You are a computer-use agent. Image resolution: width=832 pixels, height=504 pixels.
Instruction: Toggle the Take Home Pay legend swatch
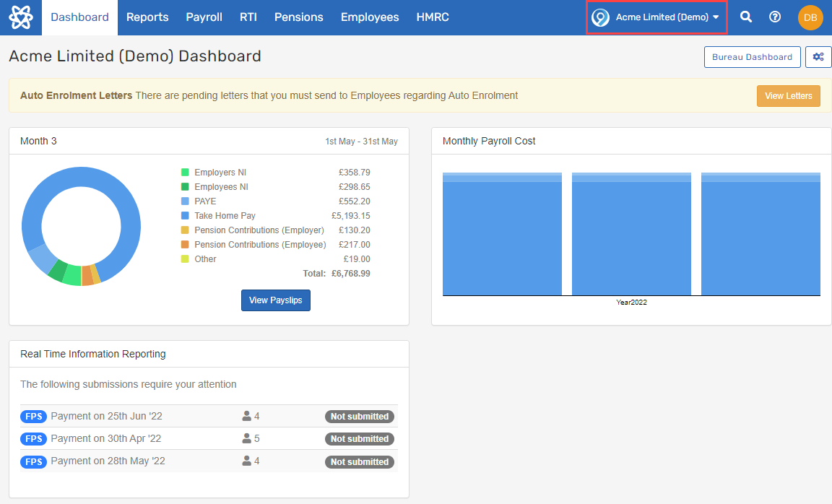(185, 216)
